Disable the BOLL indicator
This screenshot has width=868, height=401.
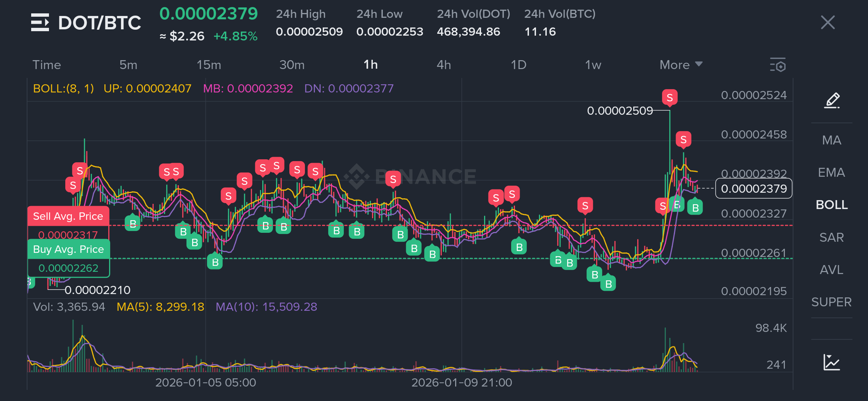[832, 205]
